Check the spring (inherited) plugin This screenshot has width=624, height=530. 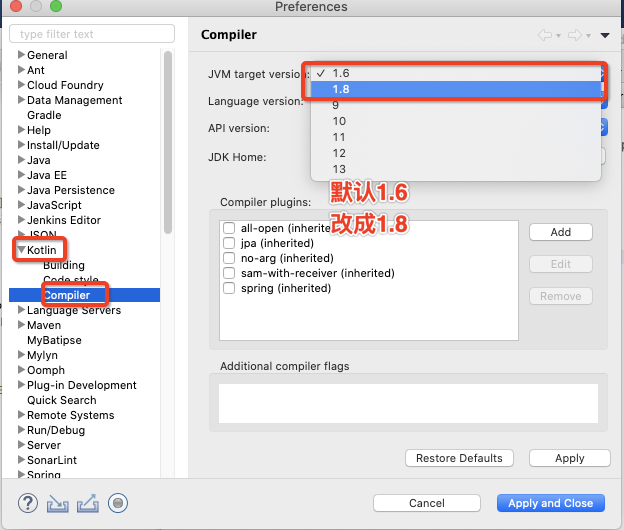[229, 288]
